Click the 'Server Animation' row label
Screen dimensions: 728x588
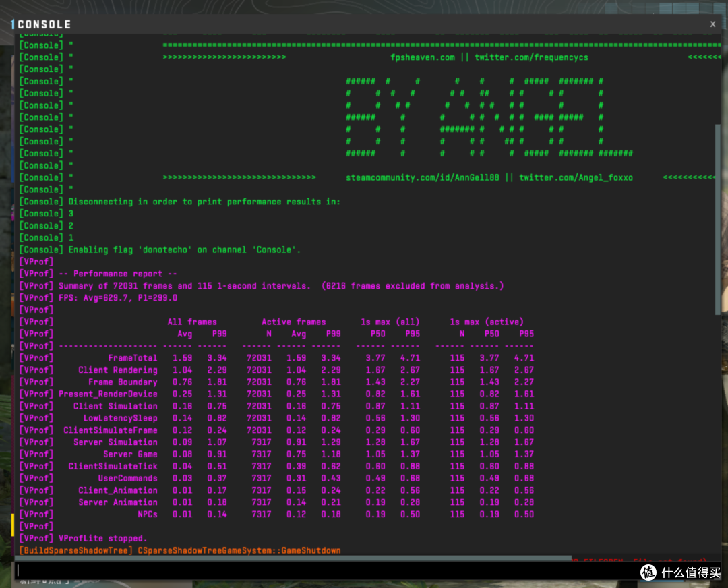tap(118, 502)
